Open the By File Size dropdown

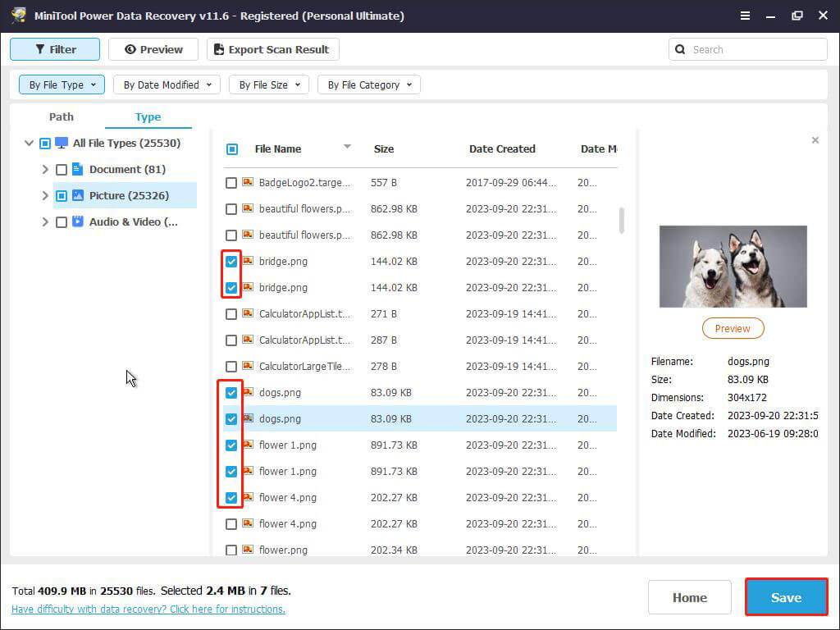(269, 84)
